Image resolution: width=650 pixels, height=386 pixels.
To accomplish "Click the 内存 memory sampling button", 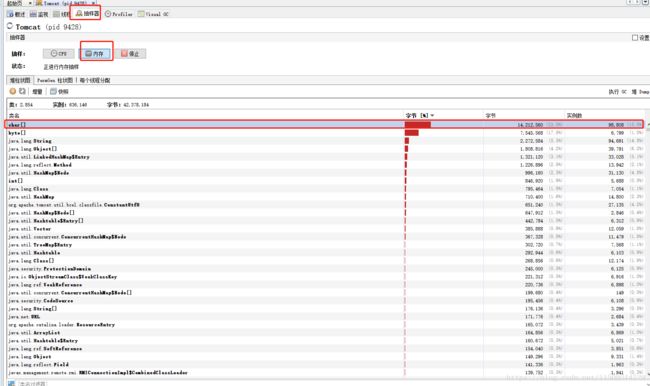I will click(95, 53).
